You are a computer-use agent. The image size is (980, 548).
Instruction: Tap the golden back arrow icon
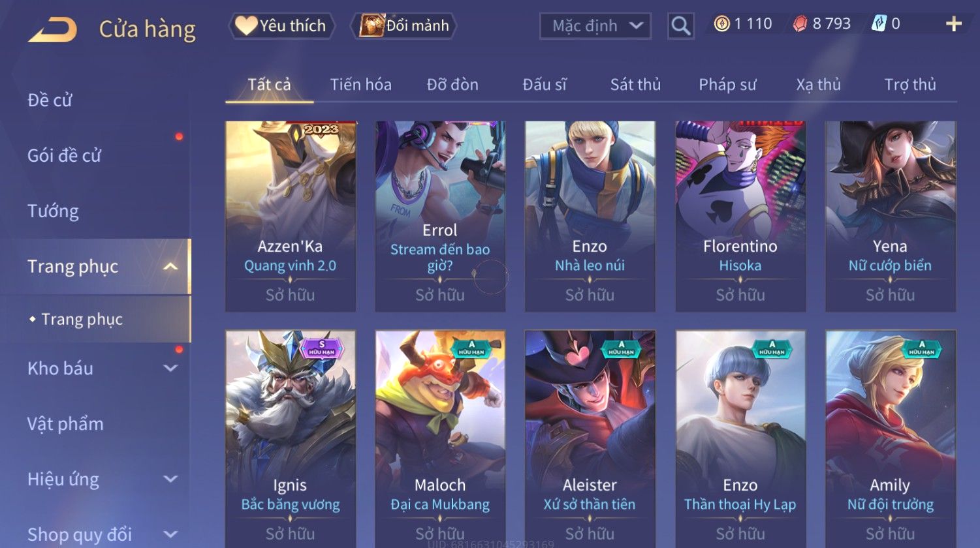pyautogui.click(x=52, y=29)
